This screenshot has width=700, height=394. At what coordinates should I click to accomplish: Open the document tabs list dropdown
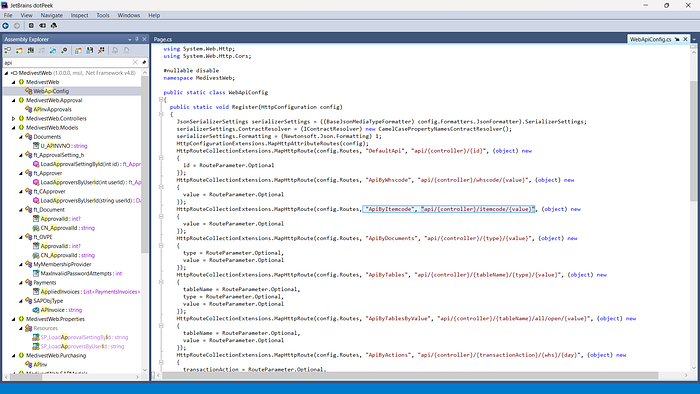[694, 39]
